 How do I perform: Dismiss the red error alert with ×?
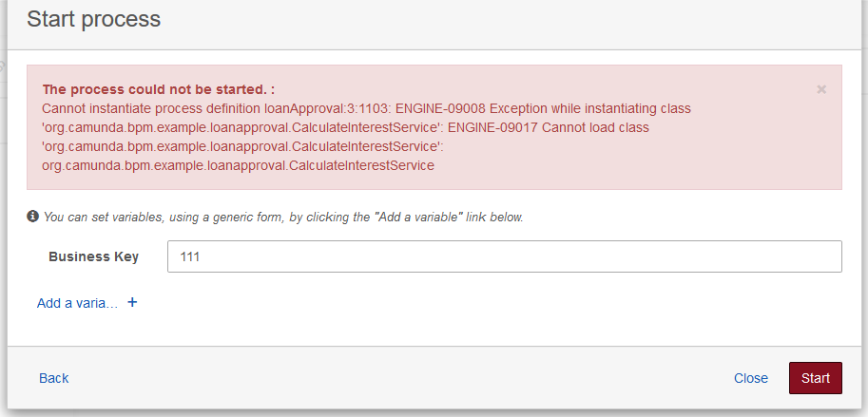click(x=821, y=89)
